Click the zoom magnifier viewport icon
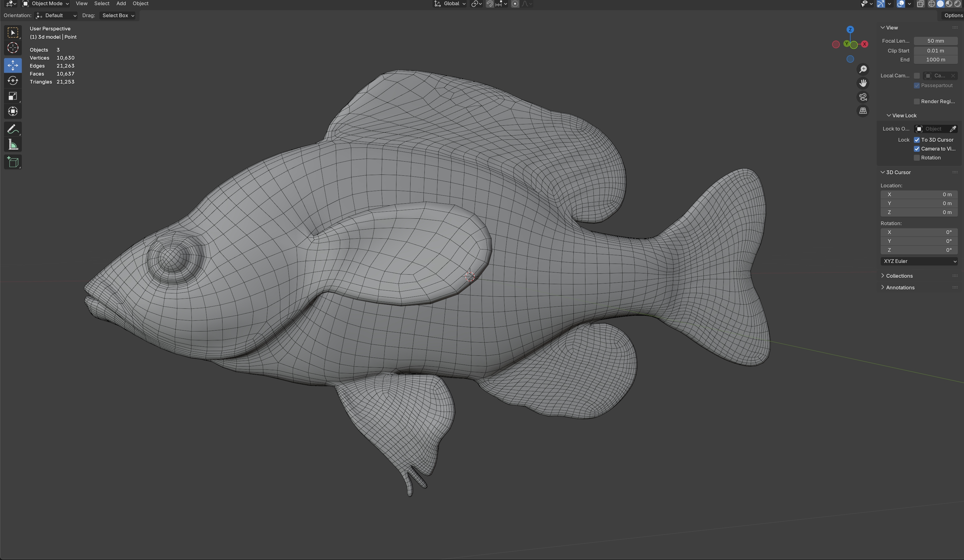Viewport: 964px width, 560px height. click(863, 69)
